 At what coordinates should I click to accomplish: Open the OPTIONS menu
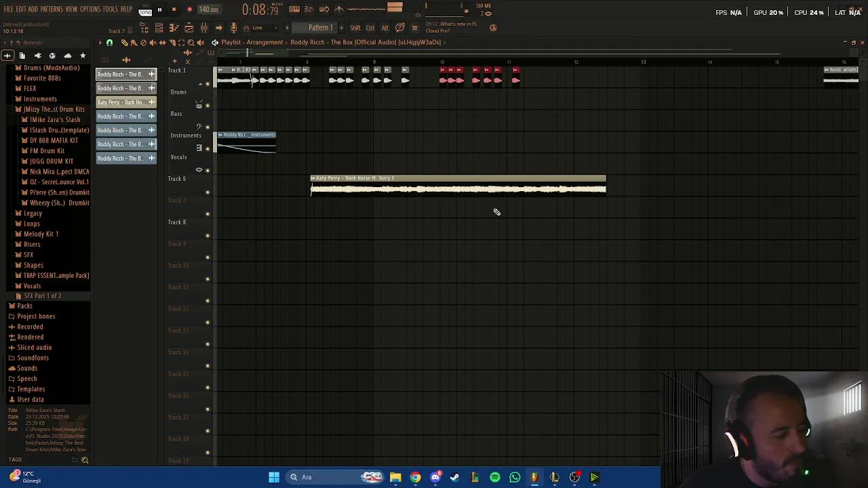tap(90, 9)
